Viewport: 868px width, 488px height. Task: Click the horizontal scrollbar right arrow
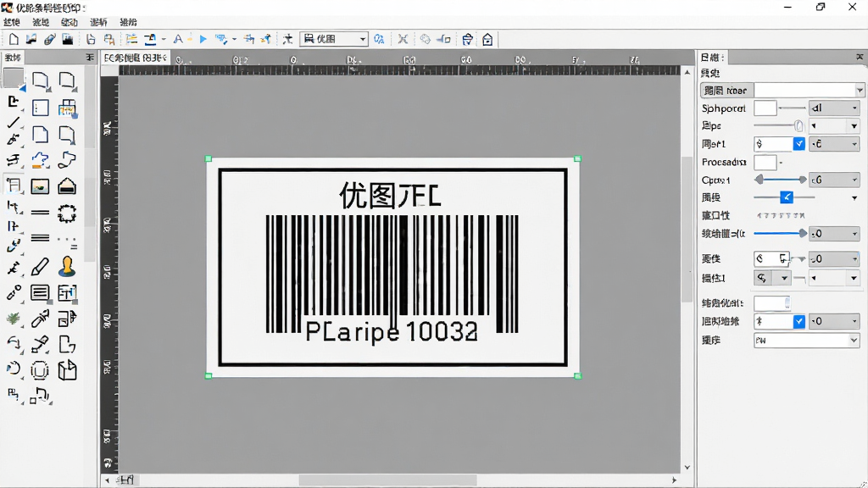click(674, 480)
